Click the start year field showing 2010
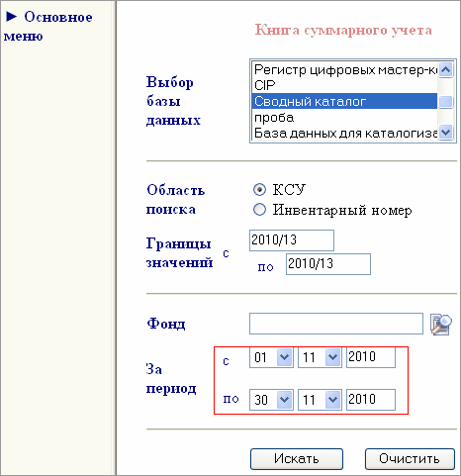This screenshot has height=476, width=461. (x=371, y=357)
